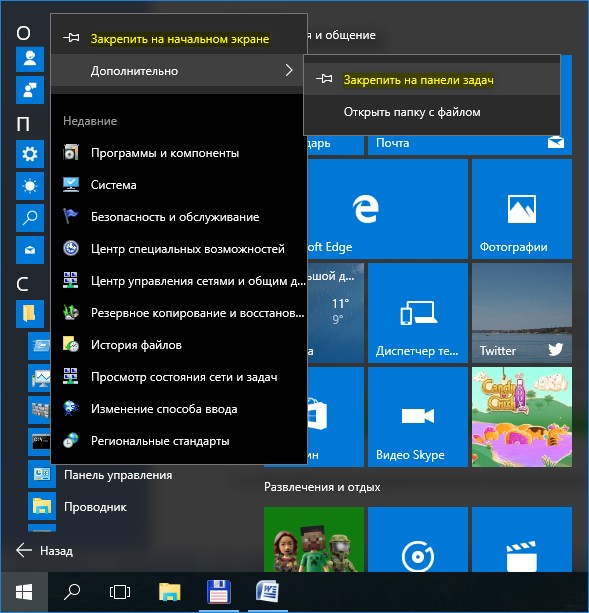
Task: Click the Backup and Restore icon
Action: [71, 313]
